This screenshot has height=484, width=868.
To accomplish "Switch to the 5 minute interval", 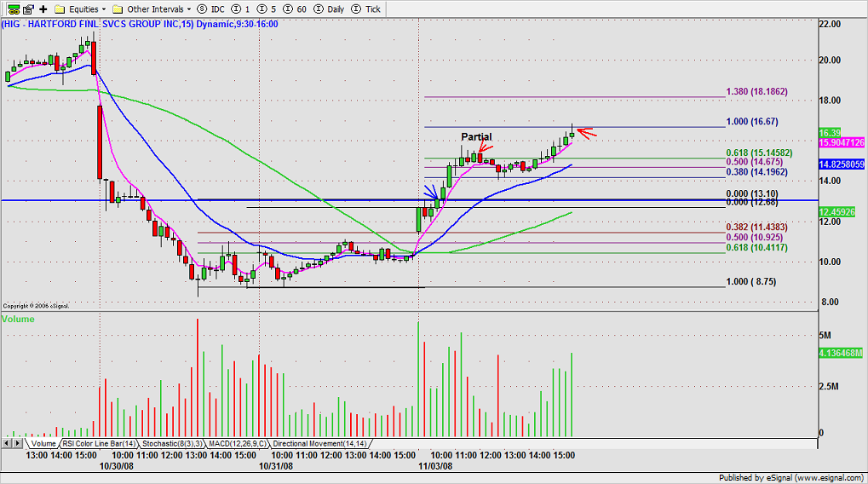I will click(267, 9).
